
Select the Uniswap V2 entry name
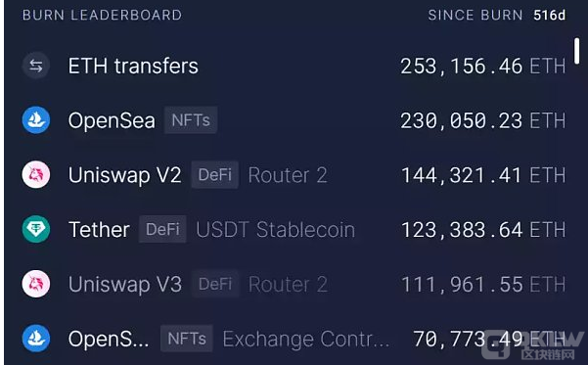(x=125, y=175)
